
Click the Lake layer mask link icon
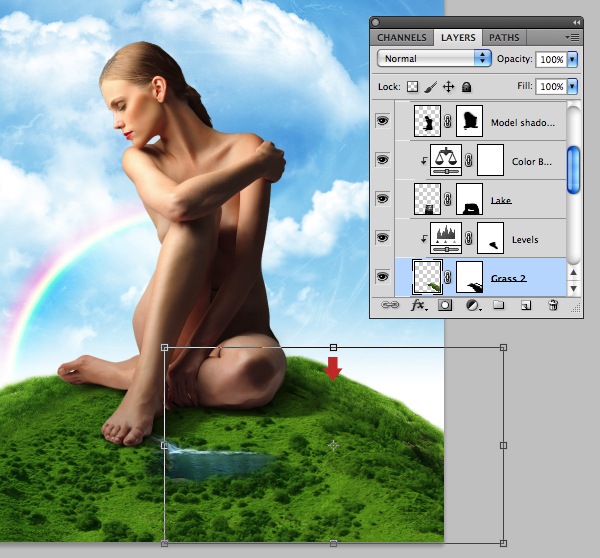[x=448, y=199]
